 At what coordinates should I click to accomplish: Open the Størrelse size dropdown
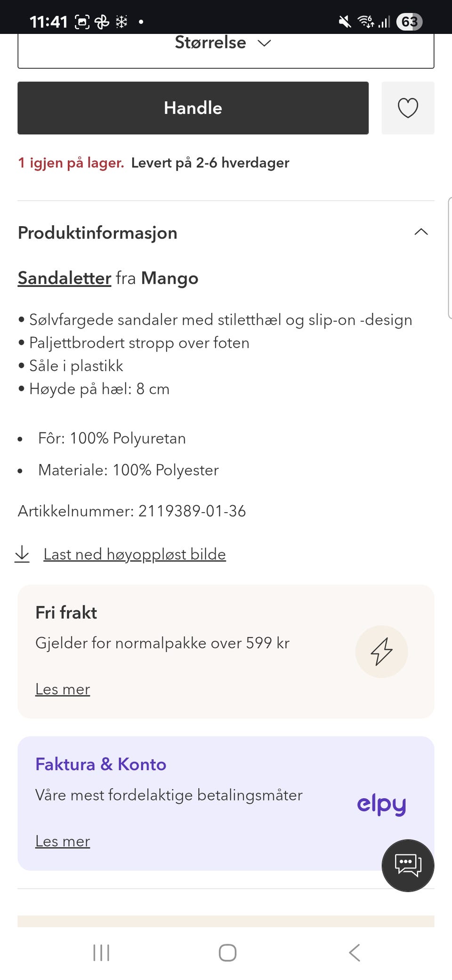[226, 47]
